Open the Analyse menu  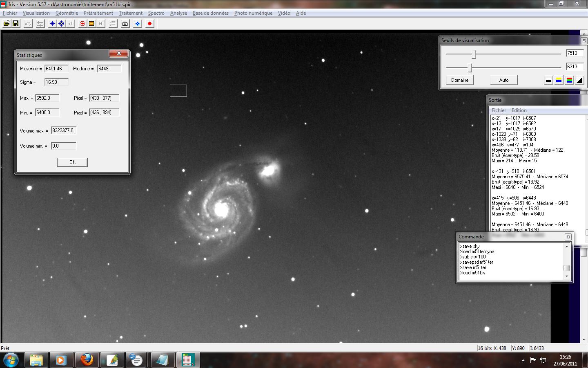[x=178, y=13]
